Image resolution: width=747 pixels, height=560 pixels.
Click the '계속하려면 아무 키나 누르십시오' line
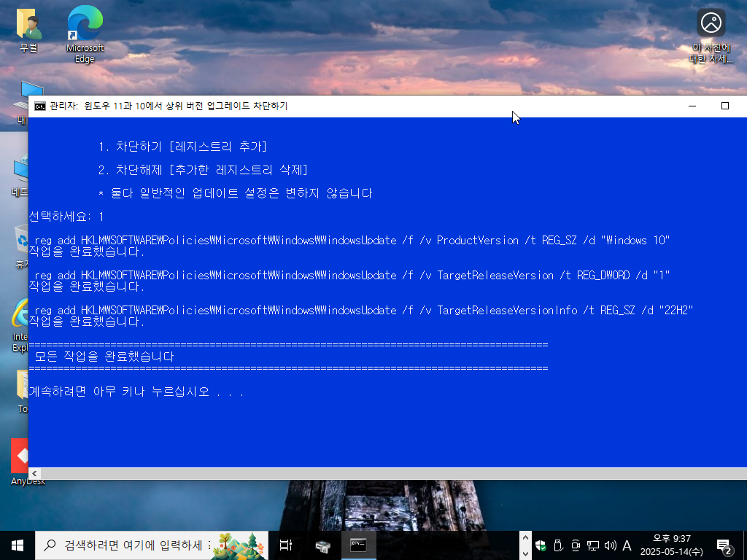pos(136,392)
